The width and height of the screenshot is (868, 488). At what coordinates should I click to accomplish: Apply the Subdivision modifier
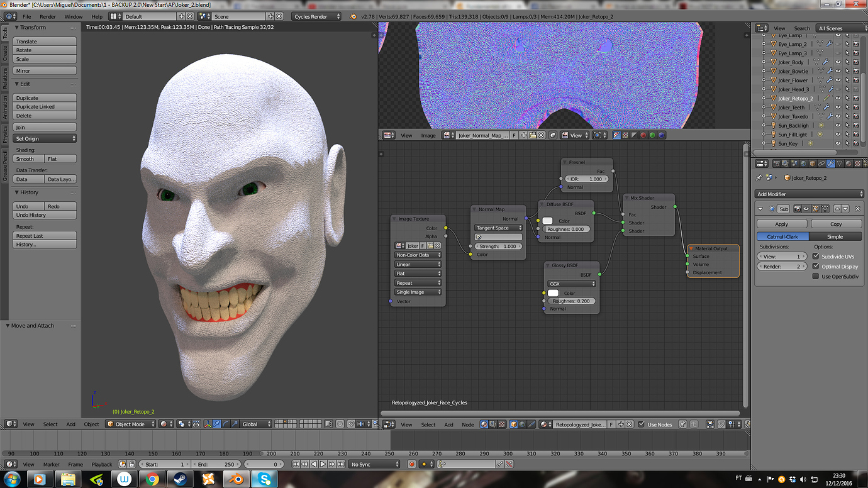tap(781, 224)
